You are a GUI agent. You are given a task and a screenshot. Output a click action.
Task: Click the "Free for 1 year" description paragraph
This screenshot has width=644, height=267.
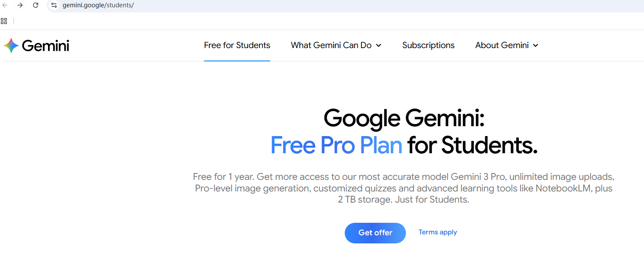(403, 188)
